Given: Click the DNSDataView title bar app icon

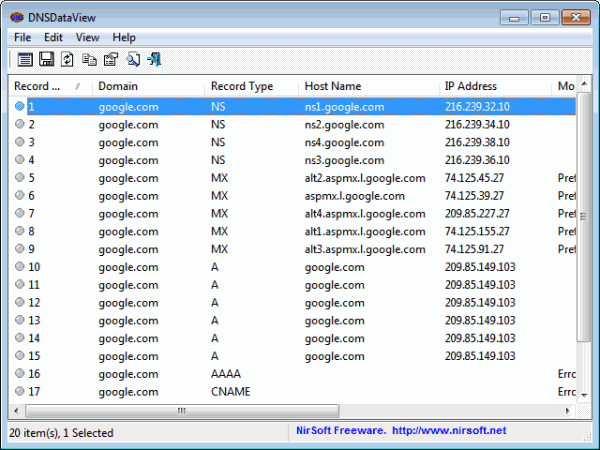Looking at the screenshot, I should coord(17,17).
